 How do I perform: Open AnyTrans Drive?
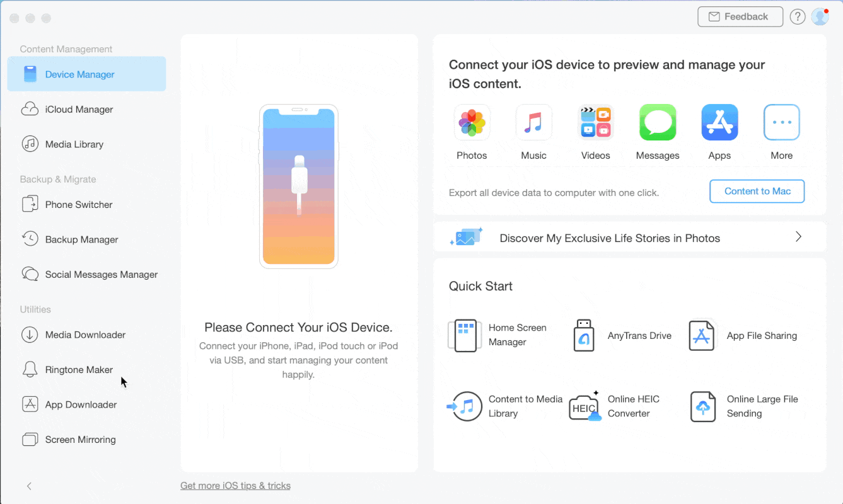point(622,335)
